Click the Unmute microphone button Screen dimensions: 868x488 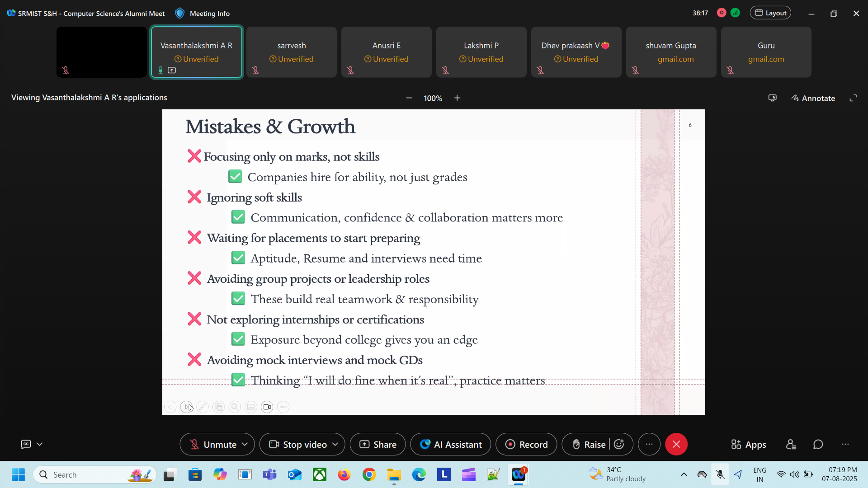pos(212,445)
